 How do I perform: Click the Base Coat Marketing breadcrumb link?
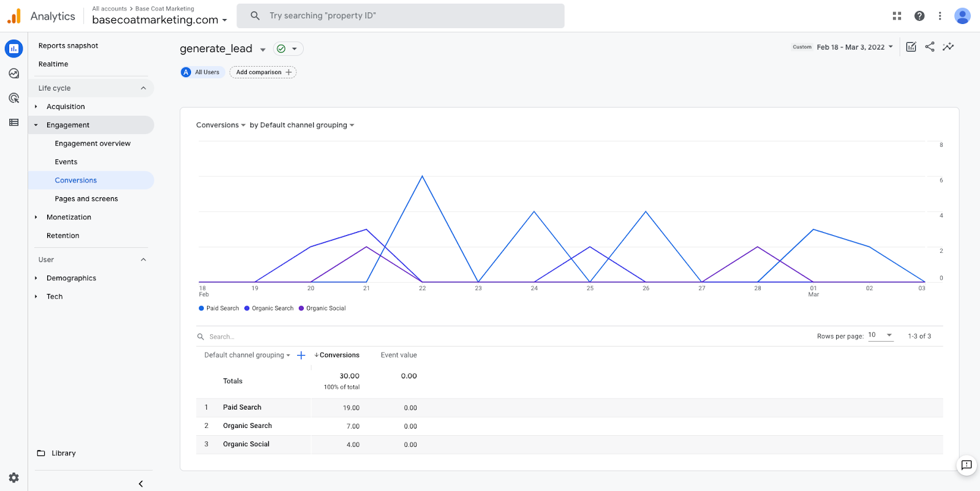[165, 9]
